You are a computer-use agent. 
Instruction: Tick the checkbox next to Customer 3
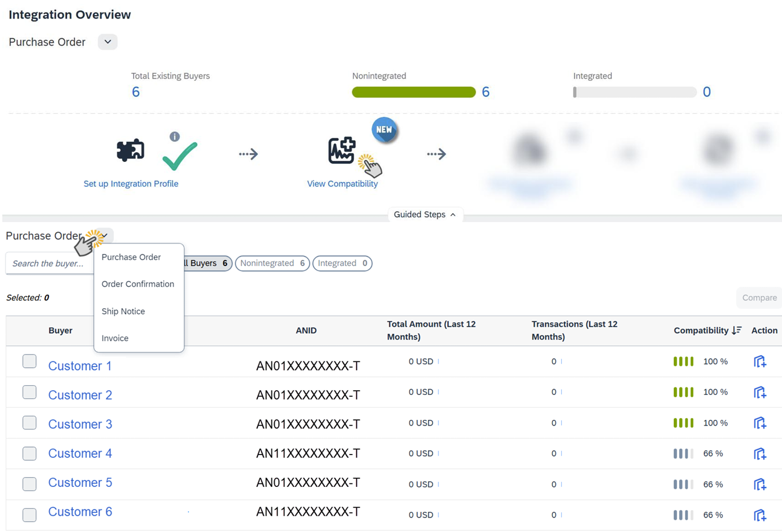coord(29,423)
